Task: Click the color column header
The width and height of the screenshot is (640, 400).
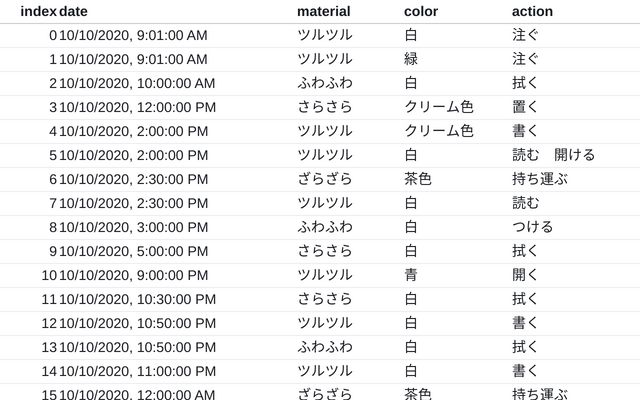Action: (420, 11)
